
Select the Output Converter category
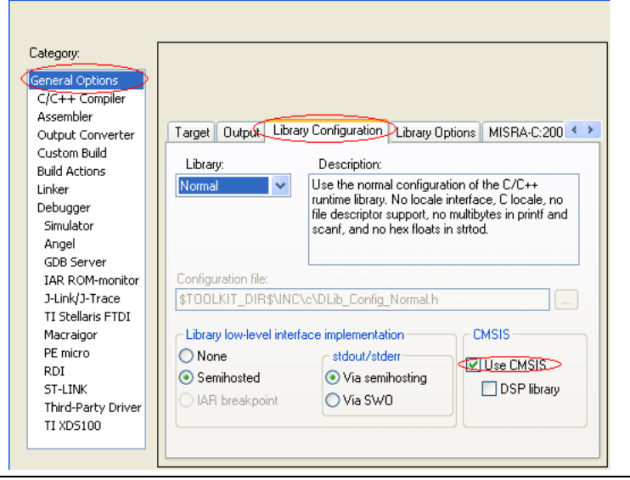(x=86, y=135)
